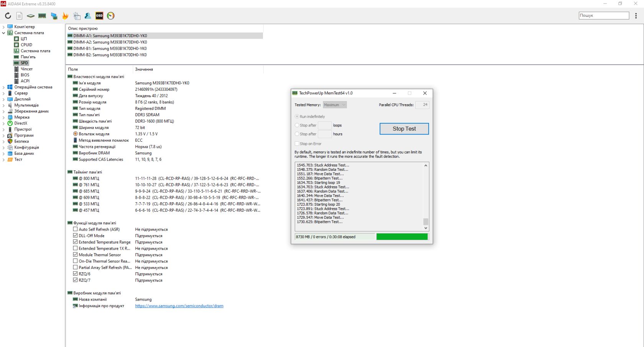Toggle the RZQ/6 checkbox
This screenshot has width=644, height=347.
(x=76, y=274)
